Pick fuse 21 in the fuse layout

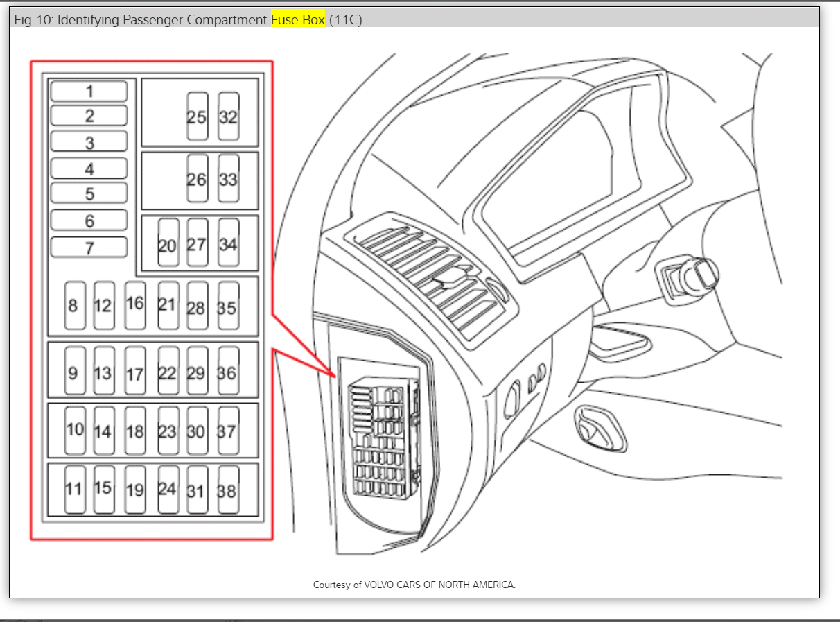tap(168, 305)
